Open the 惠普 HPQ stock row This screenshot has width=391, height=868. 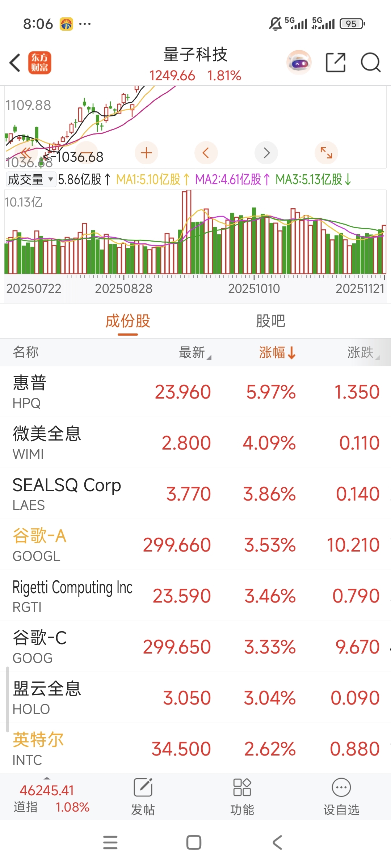point(195,392)
